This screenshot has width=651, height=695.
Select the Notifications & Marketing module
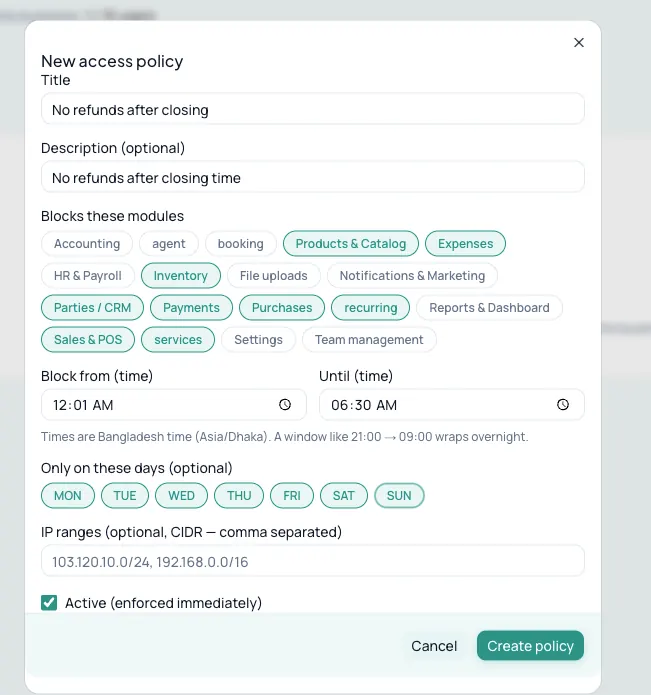point(412,276)
